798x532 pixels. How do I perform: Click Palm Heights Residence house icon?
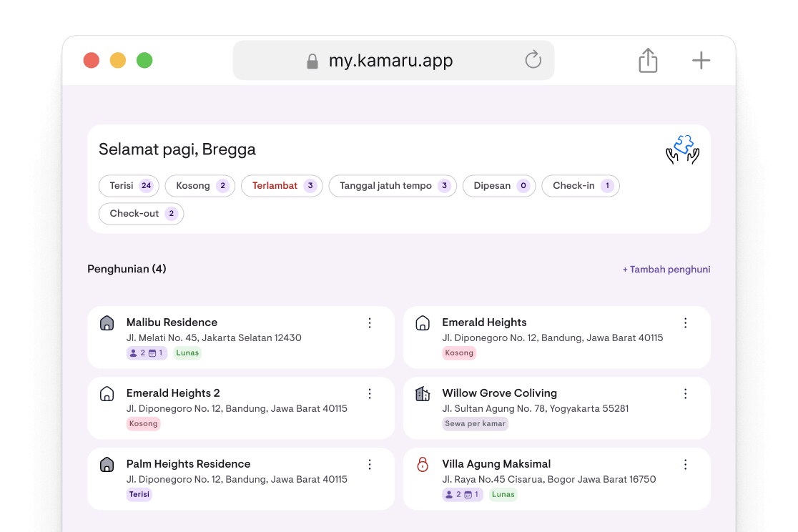point(107,464)
